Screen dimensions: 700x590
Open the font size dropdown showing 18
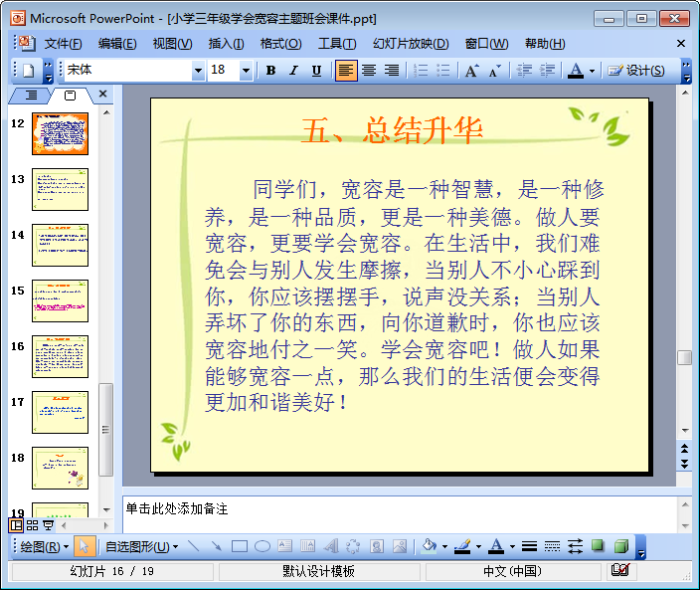tap(246, 70)
